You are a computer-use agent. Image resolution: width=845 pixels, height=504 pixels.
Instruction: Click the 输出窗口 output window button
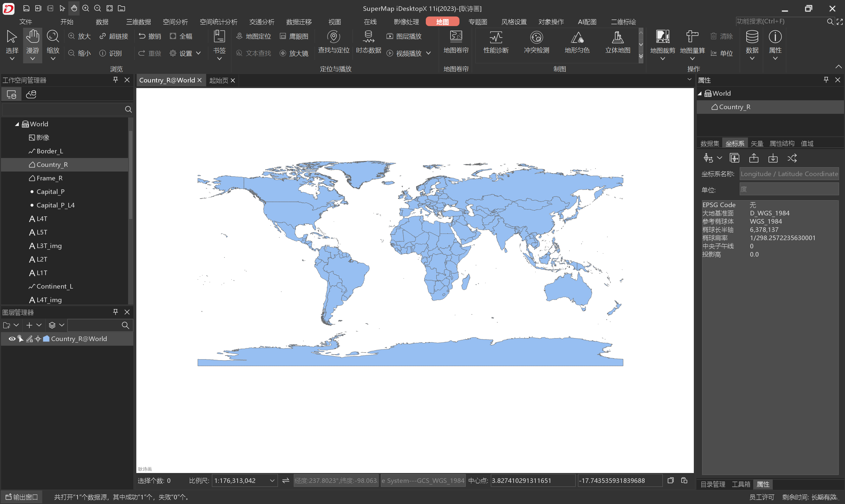[21, 497]
